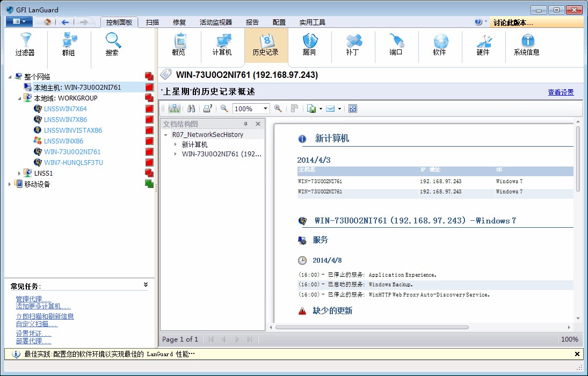Screen dimensions: 588x376
Task: Open the 硬件 hardware view
Action: tap(483, 45)
